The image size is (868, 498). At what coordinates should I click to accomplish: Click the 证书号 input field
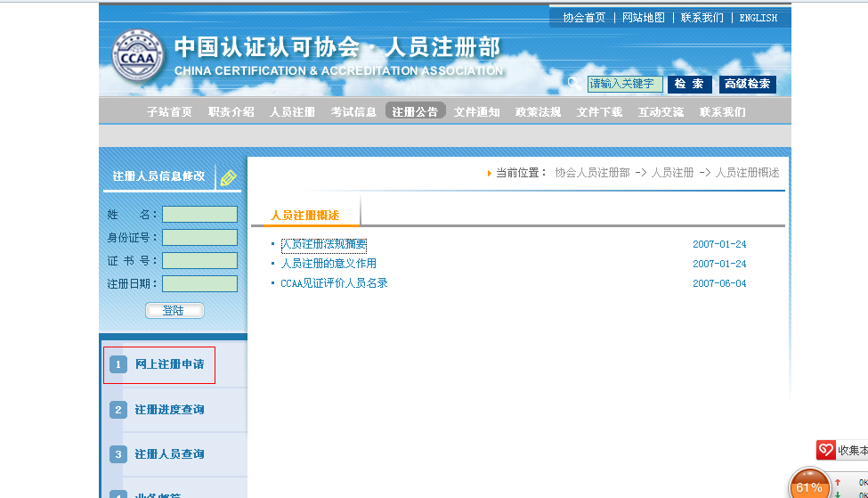tap(199, 261)
